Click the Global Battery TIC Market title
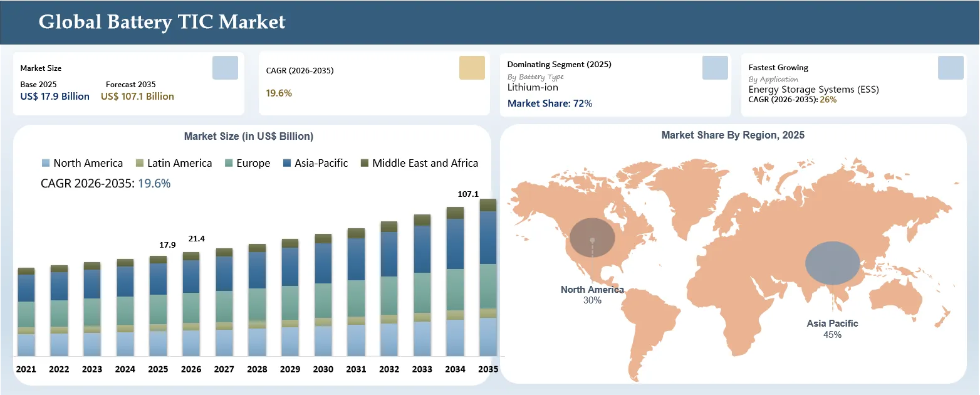 [162, 22]
